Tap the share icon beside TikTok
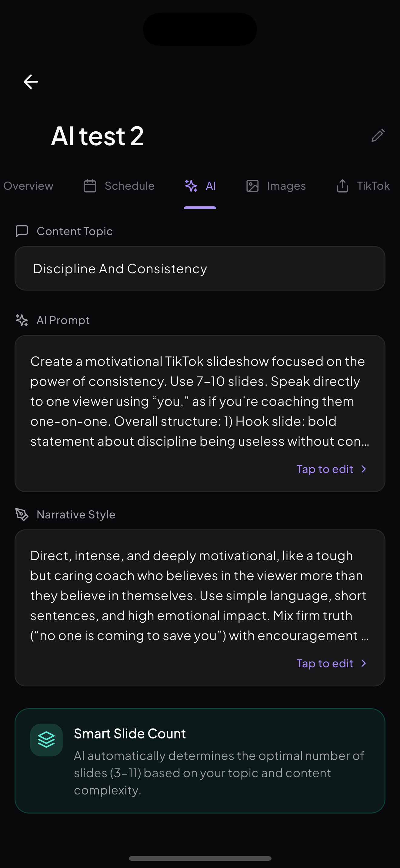 coord(342,186)
